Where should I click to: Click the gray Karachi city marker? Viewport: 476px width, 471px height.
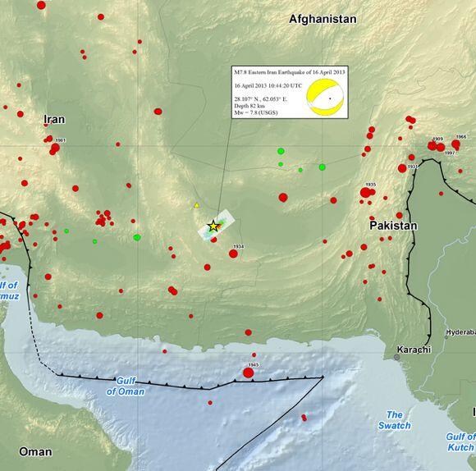396,357
